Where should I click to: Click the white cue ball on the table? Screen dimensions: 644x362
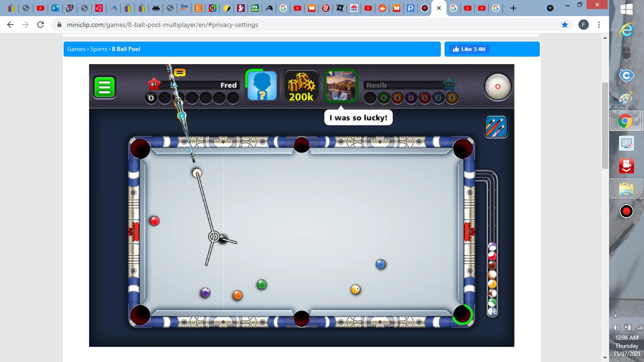(197, 173)
